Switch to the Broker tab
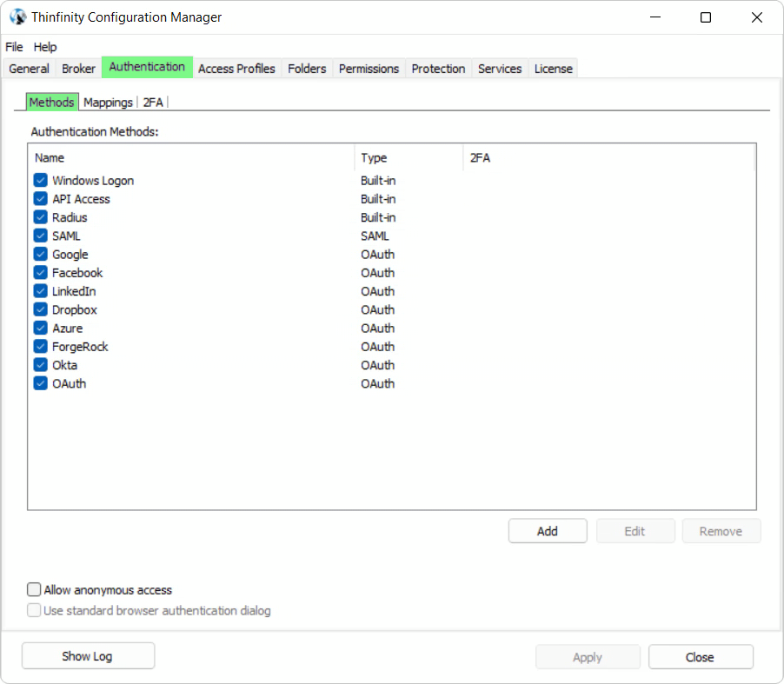The image size is (784, 684). click(78, 69)
